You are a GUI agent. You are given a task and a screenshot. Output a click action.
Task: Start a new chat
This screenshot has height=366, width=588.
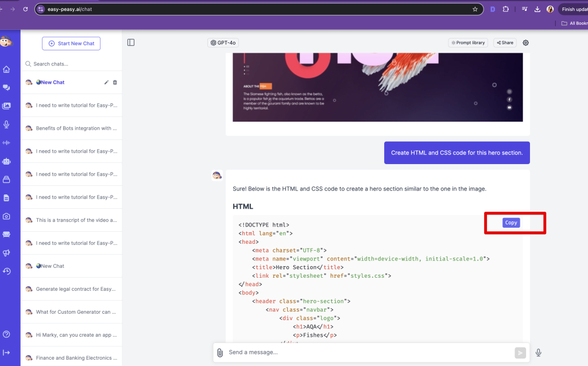pos(71,44)
